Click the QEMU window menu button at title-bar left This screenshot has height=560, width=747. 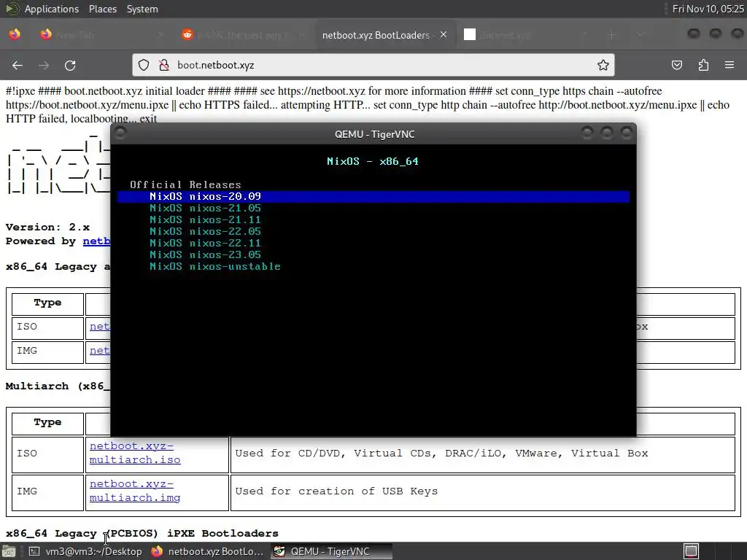coord(120,133)
